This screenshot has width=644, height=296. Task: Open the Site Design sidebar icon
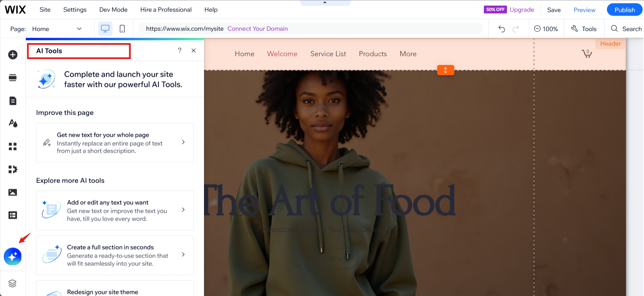[13, 123]
